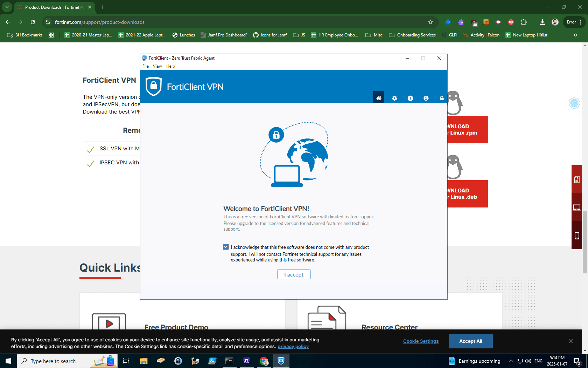Click the Accept All cookies button
588x368 pixels.
point(471,341)
